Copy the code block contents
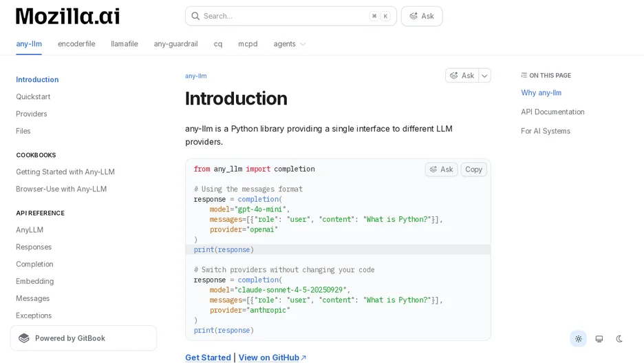Image resolution: width=644 pixels, height=363 pixels. 473,169
